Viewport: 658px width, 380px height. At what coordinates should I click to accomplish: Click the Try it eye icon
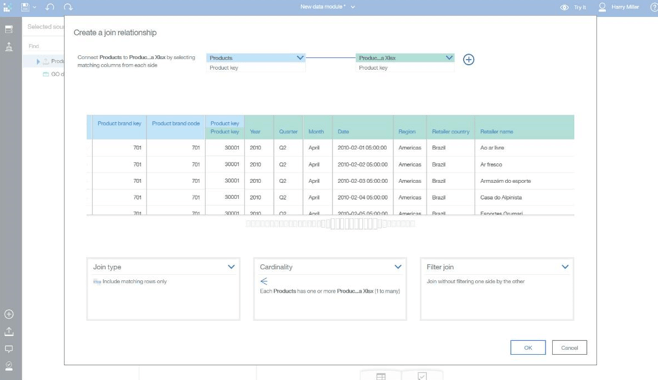[x=564, y=8]
